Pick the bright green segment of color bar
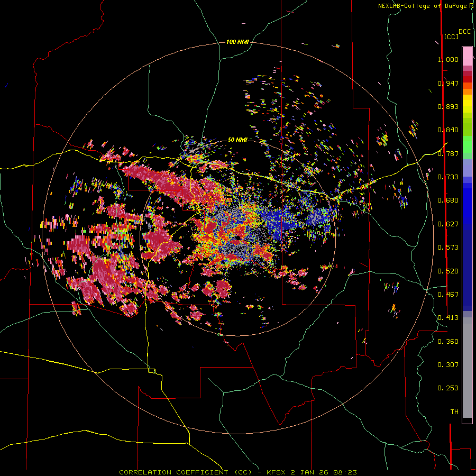The image size is (476, 476). (x=467, y=144)
